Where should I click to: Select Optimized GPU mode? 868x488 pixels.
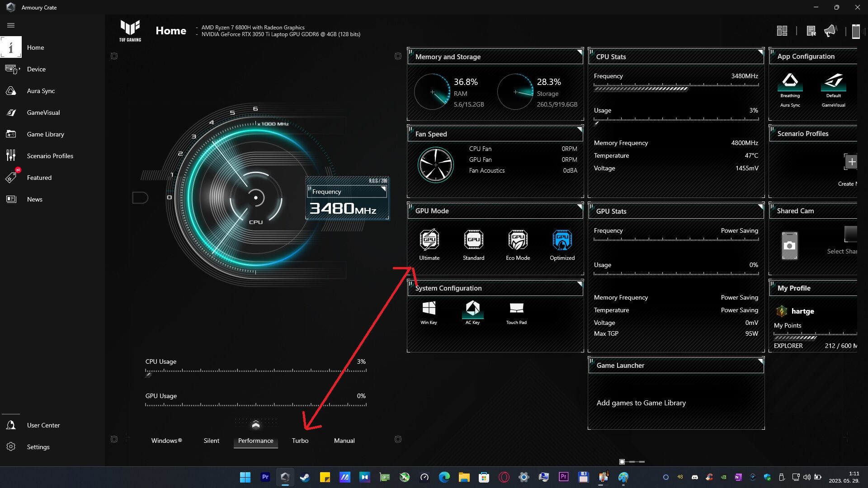click(x=562, y=245)
